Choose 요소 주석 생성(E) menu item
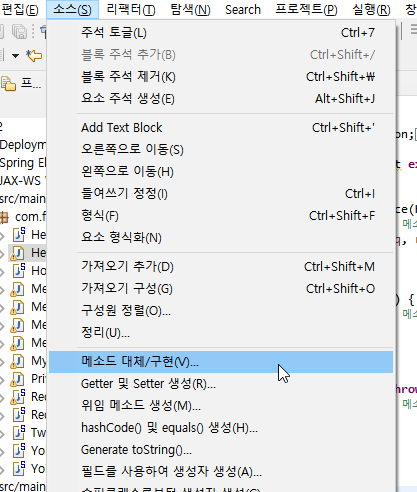 (221, 99)
